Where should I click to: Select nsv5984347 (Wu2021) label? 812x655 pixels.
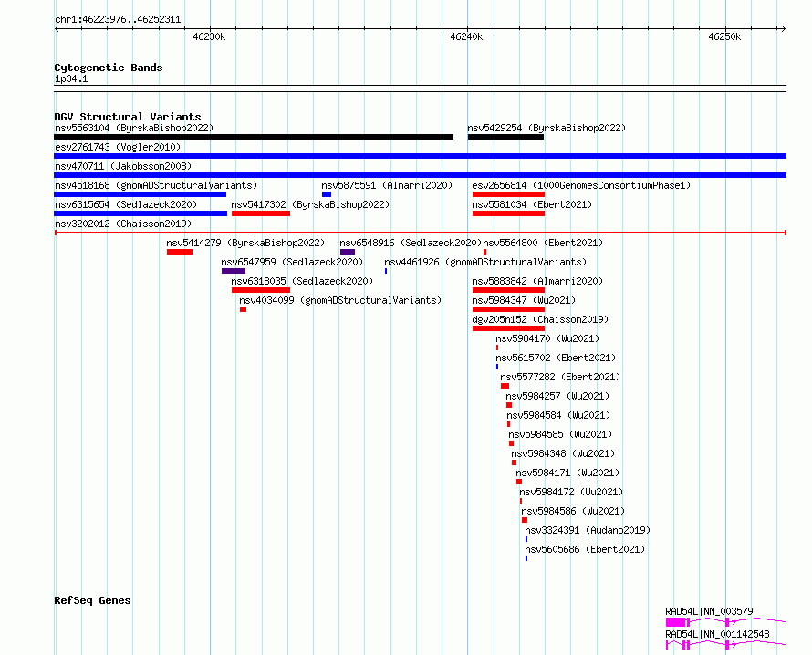pos(524,300)
